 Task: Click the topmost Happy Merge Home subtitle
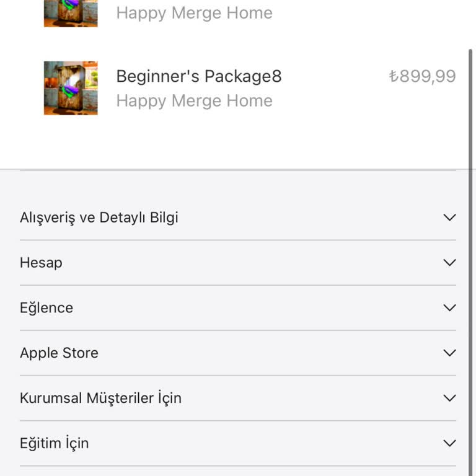194,13
